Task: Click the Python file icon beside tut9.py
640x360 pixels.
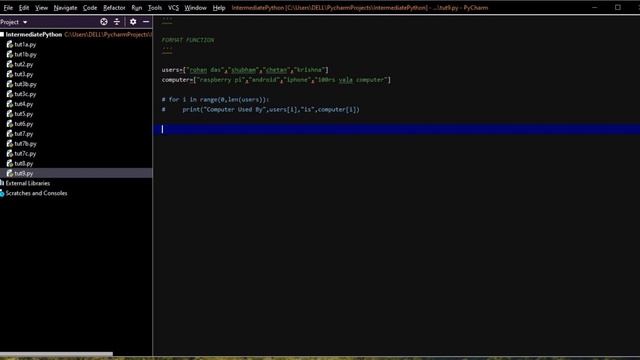Action: pos(10,173)
